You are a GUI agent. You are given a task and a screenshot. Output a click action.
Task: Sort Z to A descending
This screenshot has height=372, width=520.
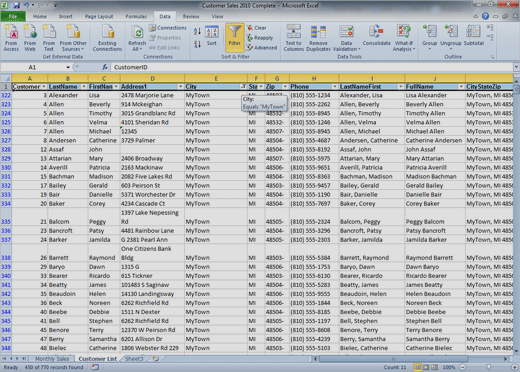click(x=197, y=44)
